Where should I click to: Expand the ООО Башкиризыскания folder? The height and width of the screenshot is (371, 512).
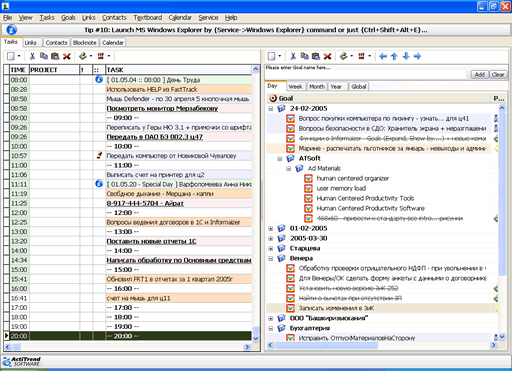(271, 318)
